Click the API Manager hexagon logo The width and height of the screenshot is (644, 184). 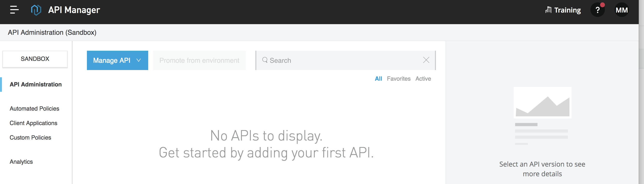click(x=36, y=10)
